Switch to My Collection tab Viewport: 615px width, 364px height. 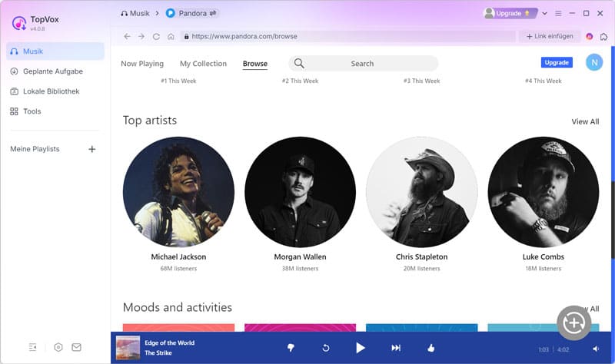click(x=203, y=64)
